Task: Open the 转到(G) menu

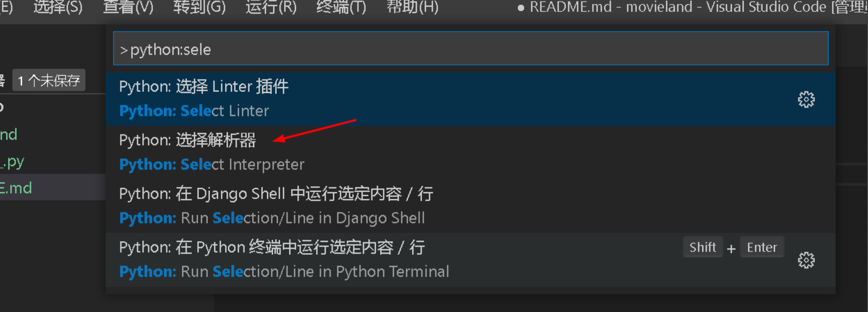Action: point(199,7)
